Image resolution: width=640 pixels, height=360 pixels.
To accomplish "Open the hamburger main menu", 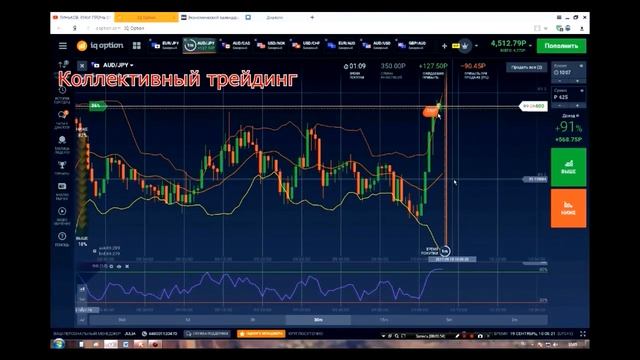I will [62, 46].
